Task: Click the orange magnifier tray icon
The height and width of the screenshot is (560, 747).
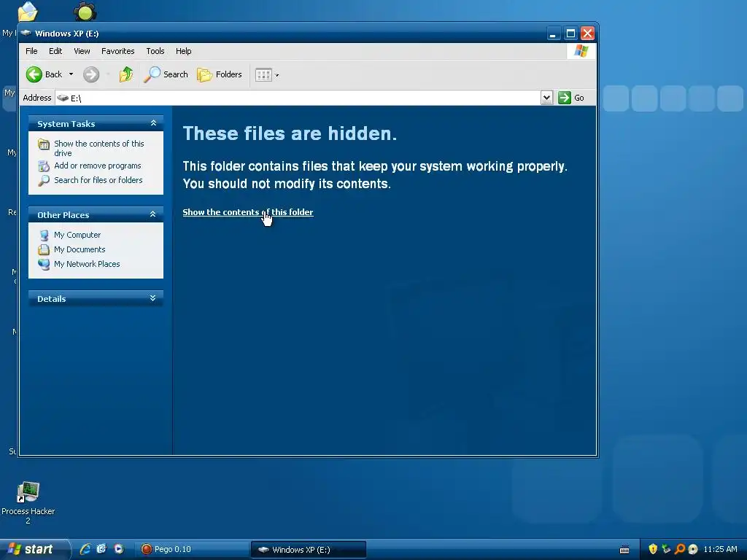Action: click(680, 549)
